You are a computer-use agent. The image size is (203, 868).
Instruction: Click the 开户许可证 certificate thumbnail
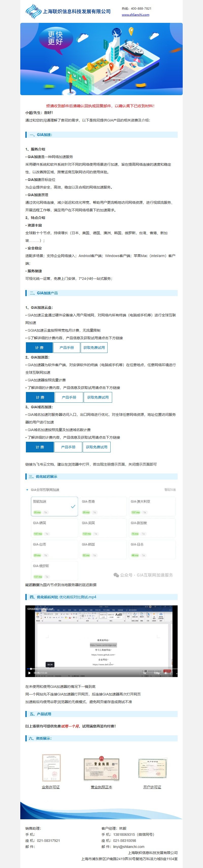point(153,768)
